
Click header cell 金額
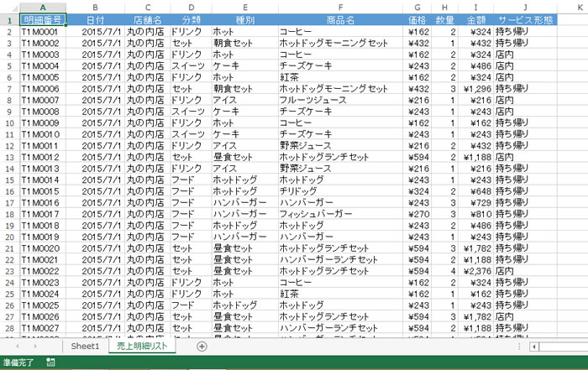476,20
